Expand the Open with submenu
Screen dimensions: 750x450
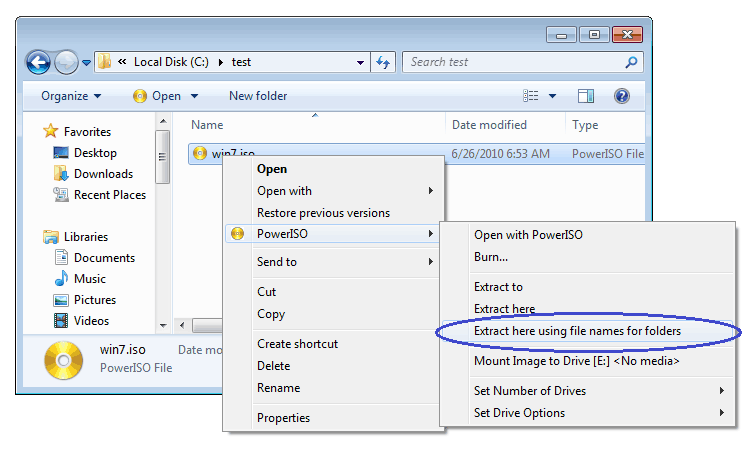pos(344,191)
